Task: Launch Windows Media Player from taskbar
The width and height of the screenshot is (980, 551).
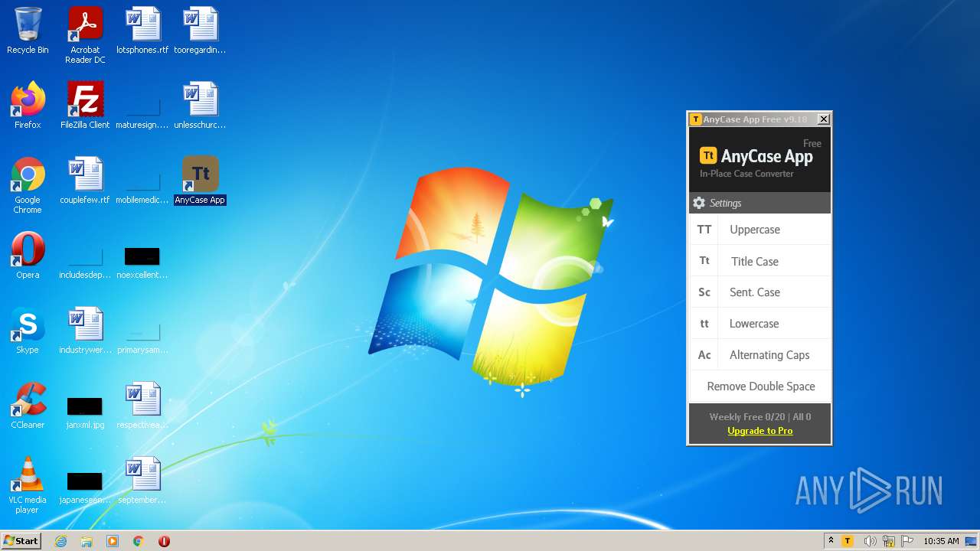Action: click(113, 541)
